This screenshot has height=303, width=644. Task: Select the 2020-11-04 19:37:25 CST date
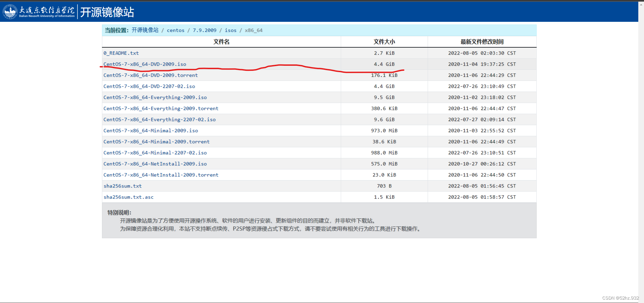[482, 64]
